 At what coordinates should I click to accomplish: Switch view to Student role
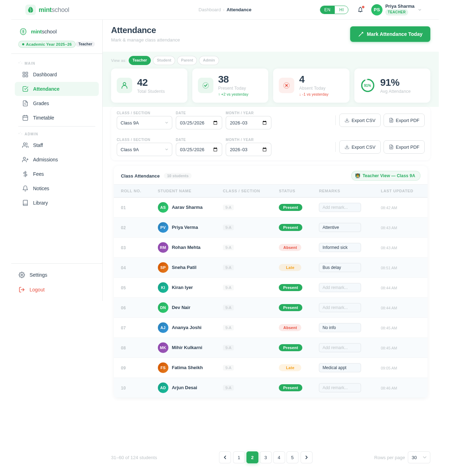tap(164, 60)
